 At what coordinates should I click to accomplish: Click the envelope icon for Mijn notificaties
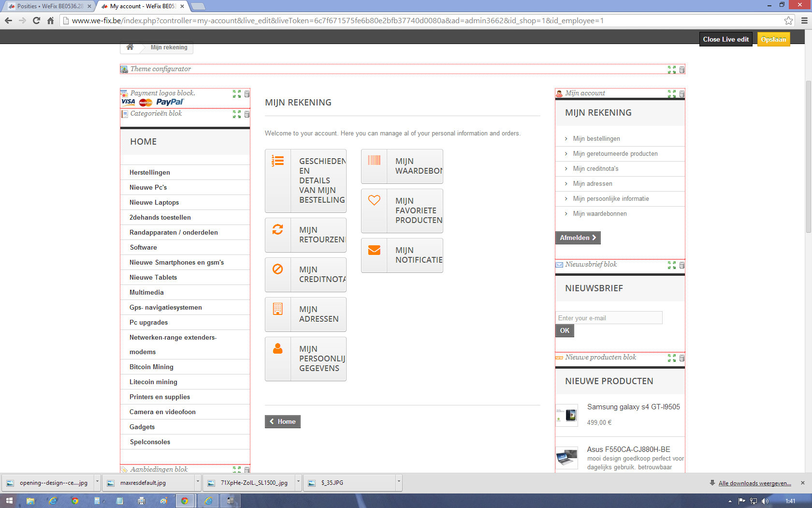[x=374, y=250]
